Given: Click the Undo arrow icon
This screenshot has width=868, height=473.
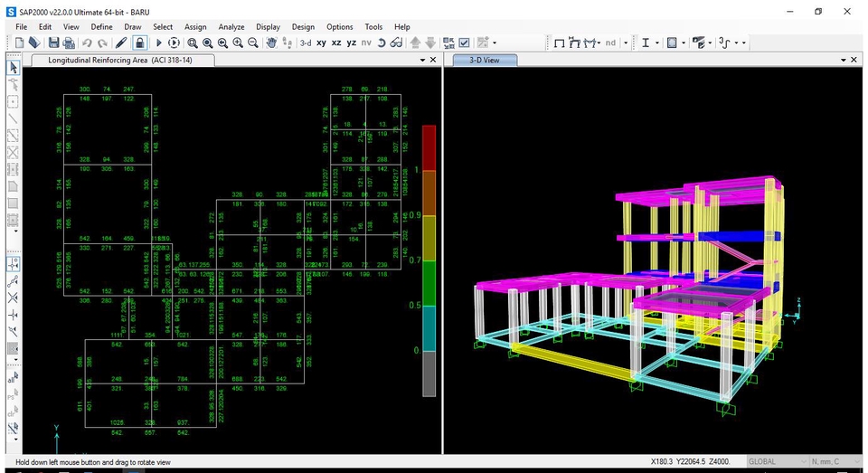Looking at the screenshot, I should pyautogui.click(x=87, y=43).
